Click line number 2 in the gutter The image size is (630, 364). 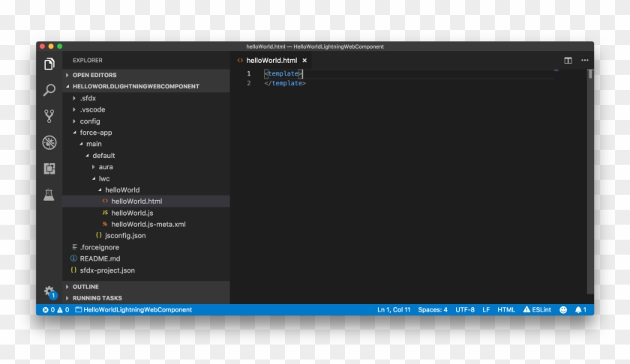(x=249, y=83)
